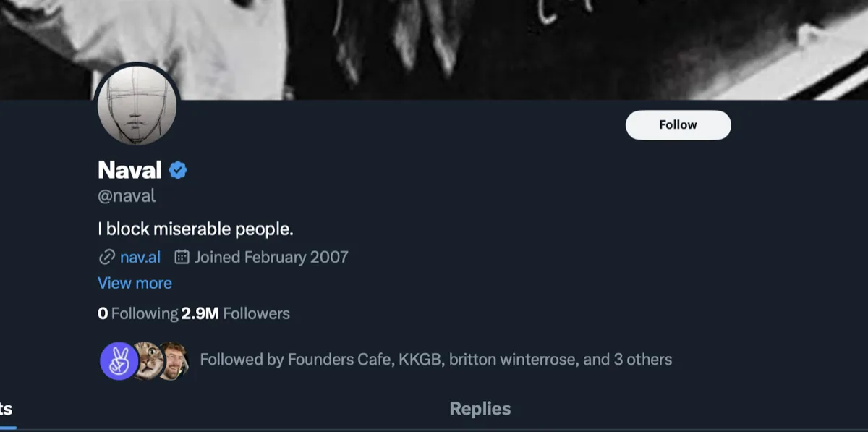
Task: Click the 'Followed by Founders Cafe' text
Action: [x=435, y=360]
